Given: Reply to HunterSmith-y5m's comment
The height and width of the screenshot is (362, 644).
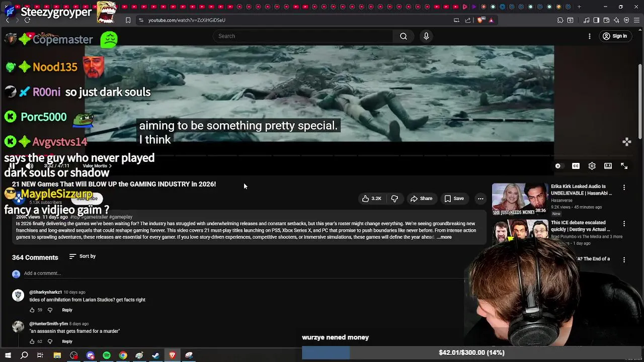Looking at the screenshot, I should click(67, 342).
